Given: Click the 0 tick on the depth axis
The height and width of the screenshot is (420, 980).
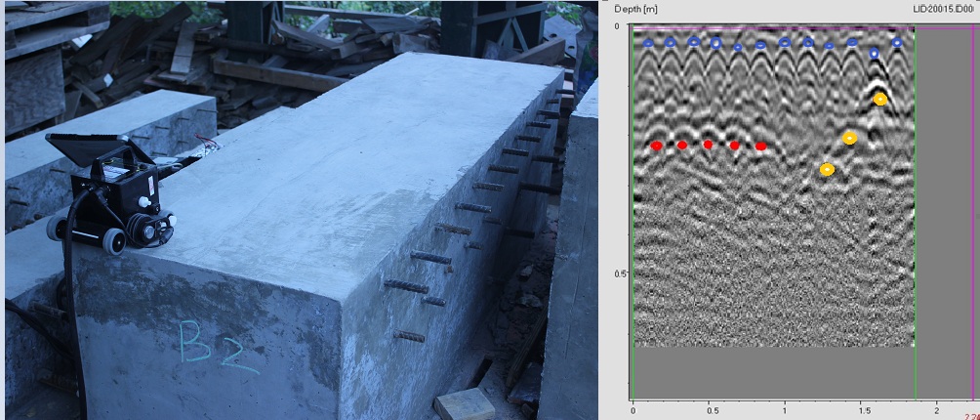Looking at the screenshot, I should [617, 26].
